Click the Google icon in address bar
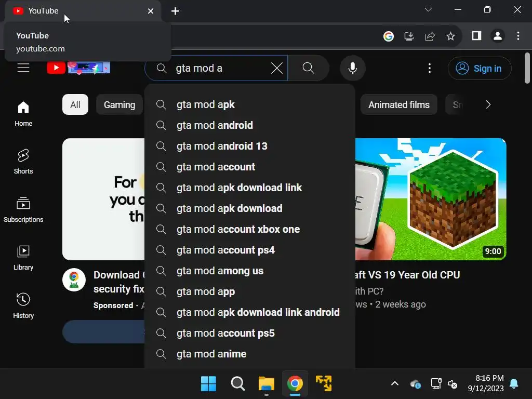Screen dimensions: 532x399 pos(389,36)
